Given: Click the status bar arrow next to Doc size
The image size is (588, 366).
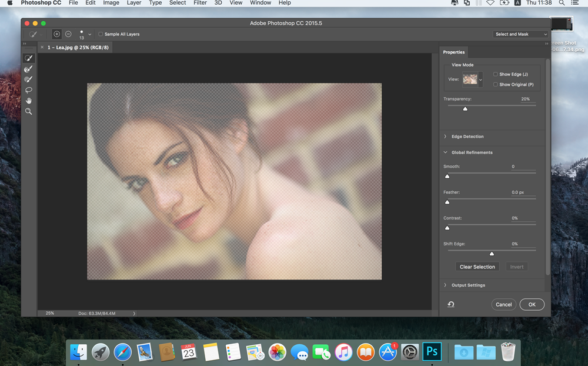Looking at the screenshot, I should [x=134, y=313].
